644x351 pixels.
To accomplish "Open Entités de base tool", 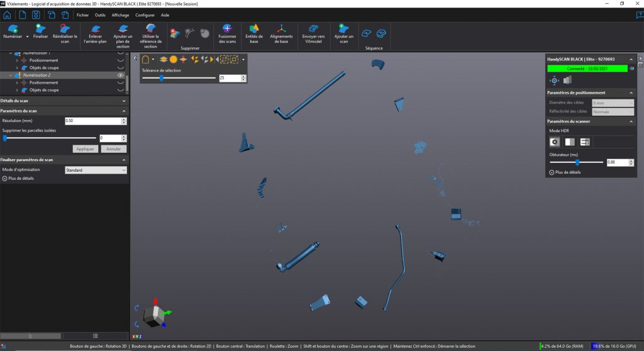I will (254, 29).
